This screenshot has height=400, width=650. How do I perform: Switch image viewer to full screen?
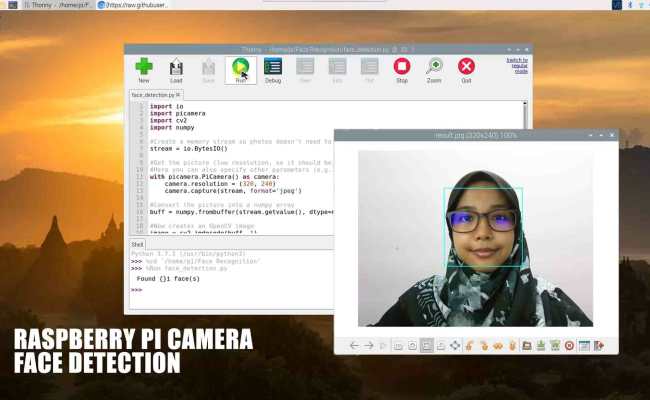pos(455,345)
